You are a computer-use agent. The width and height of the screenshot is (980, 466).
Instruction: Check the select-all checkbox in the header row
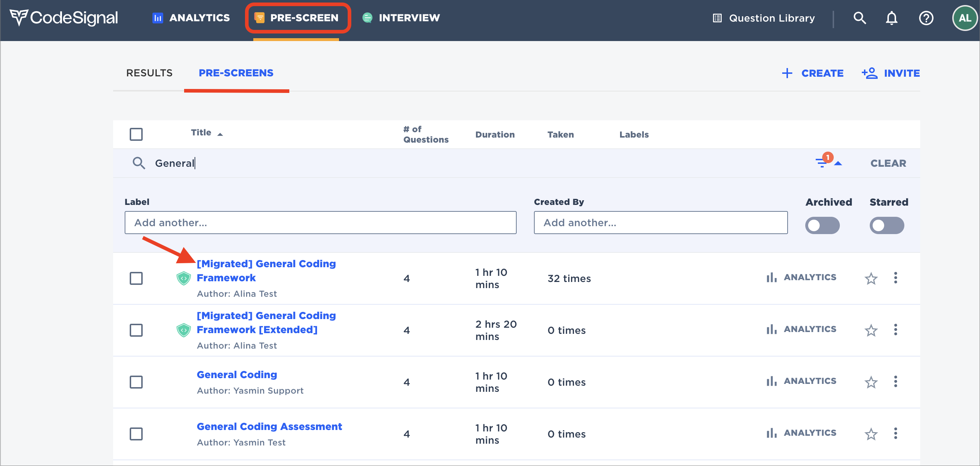point(136,134)
